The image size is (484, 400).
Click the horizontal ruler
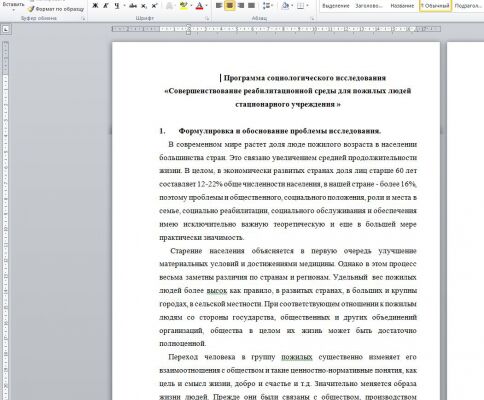point(276,29)
